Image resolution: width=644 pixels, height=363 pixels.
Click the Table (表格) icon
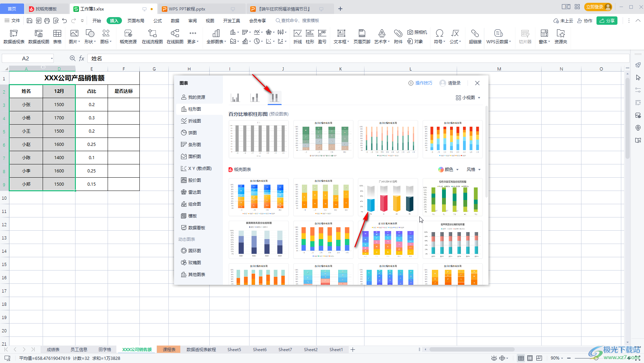57,36
